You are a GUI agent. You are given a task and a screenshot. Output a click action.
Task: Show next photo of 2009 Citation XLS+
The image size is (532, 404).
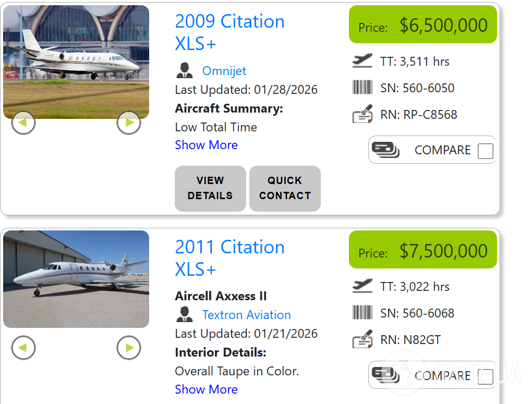point(129,123)
